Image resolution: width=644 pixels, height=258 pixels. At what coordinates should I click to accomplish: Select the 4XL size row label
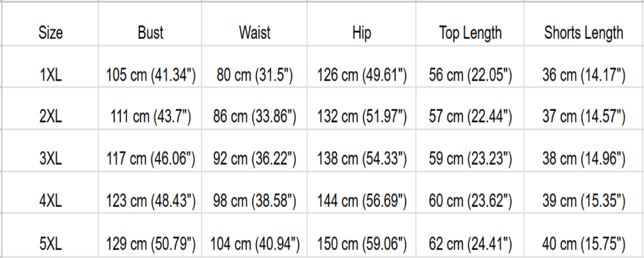pyautogui.click(x=50, y=201)
